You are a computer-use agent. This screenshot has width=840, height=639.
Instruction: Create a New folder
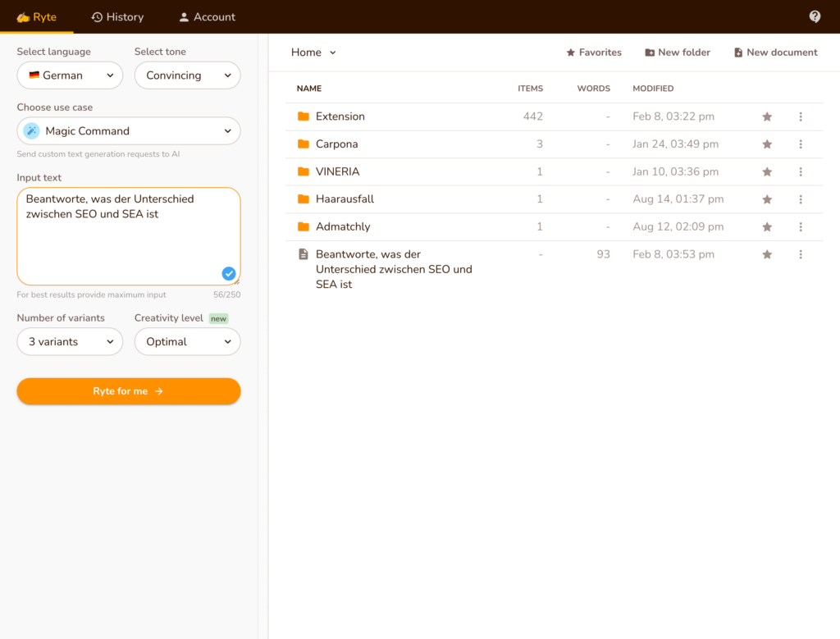pos(678,52)
